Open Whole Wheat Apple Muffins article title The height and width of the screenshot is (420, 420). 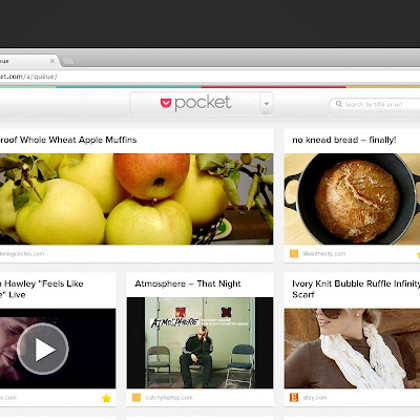pos(68,140)
